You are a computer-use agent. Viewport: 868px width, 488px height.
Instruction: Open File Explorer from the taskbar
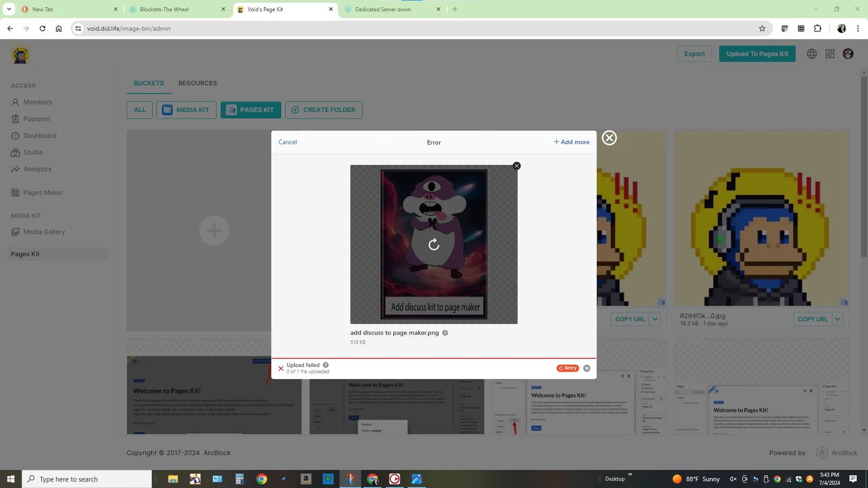coord(173,479)
